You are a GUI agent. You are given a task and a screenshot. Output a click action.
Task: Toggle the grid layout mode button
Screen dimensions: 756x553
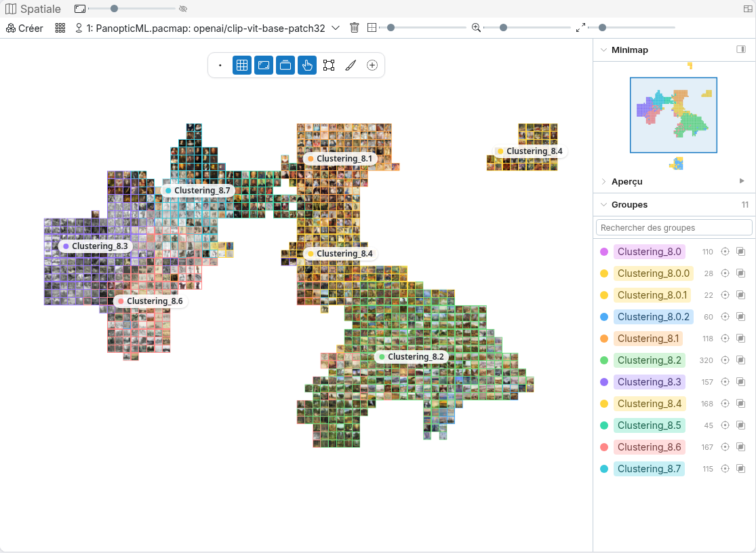(x=242, y=65)
